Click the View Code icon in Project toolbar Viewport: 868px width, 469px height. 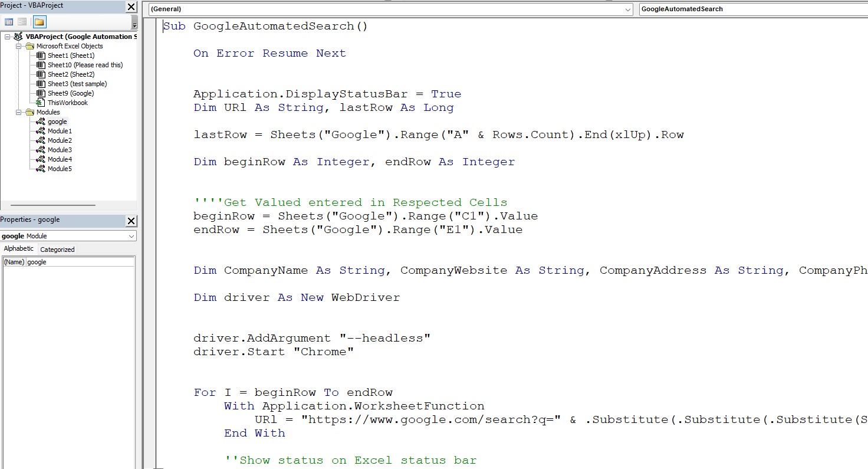pos(9,22)
